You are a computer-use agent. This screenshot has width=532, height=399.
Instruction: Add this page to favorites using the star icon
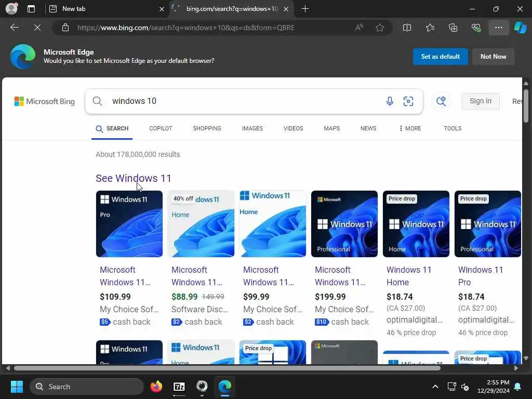tap(380, 28)
